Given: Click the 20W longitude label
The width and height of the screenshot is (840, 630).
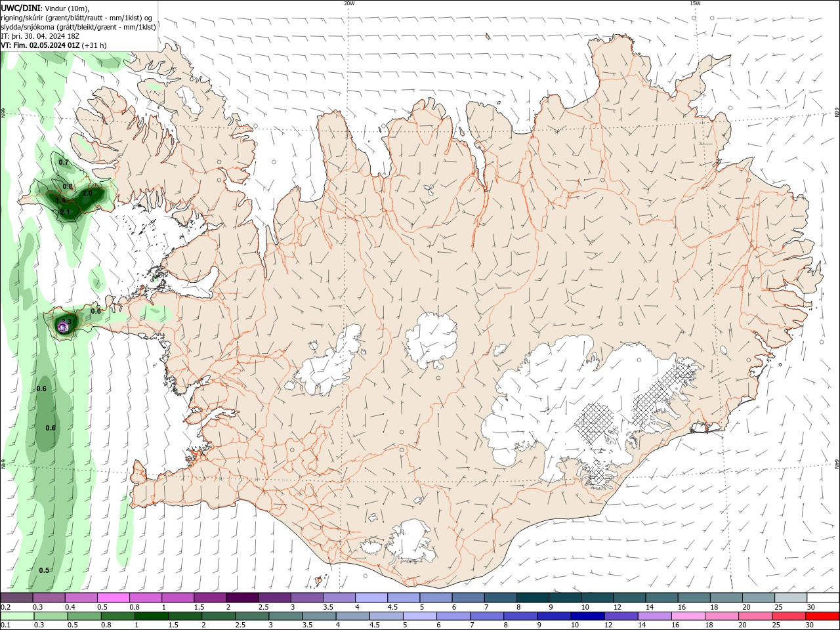Looking at the screenshot, I should (349, 3).
